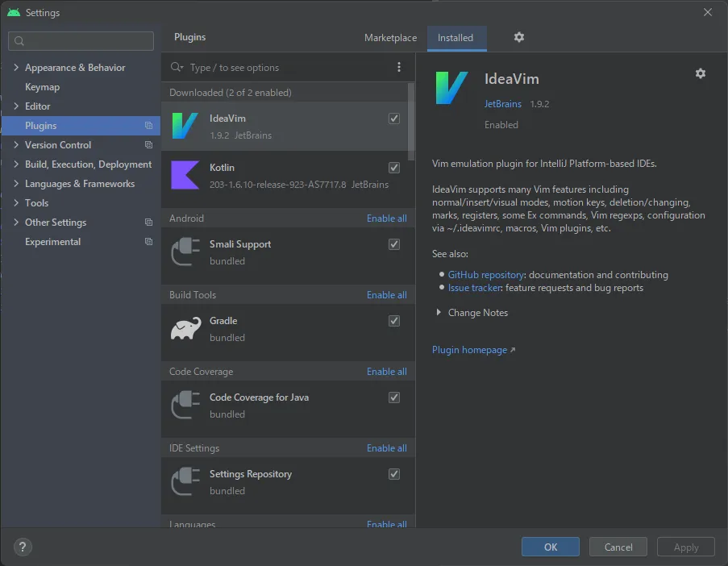This screenshot has height=566, width=728.
Task: Uncheck the Kotlin plugin checkbox
Action: click(394, 168)
